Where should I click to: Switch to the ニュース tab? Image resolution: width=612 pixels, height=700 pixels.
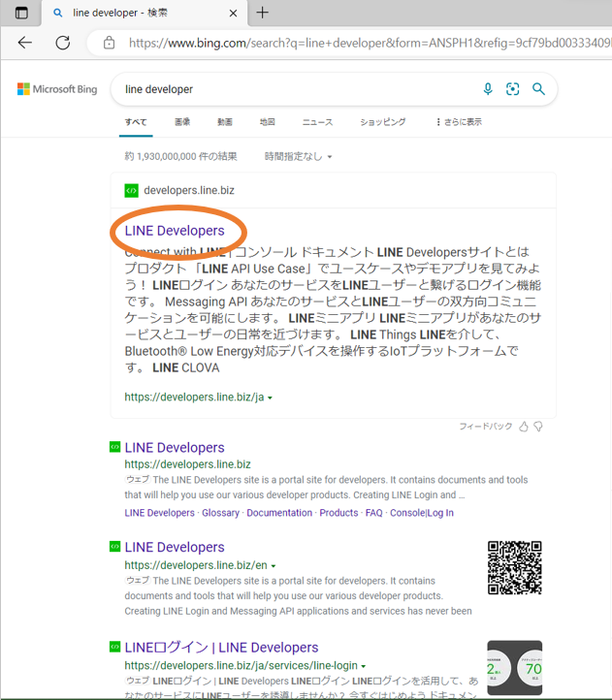(317, 122)
